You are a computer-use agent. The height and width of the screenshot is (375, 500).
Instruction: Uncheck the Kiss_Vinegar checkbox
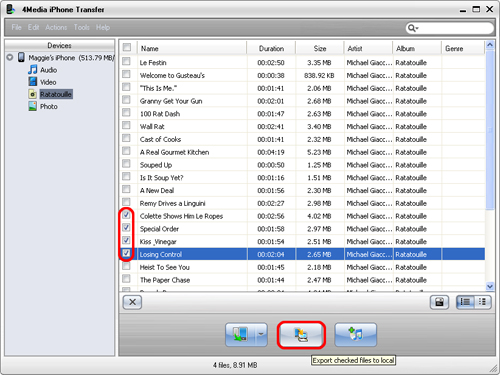click(126, 240)
